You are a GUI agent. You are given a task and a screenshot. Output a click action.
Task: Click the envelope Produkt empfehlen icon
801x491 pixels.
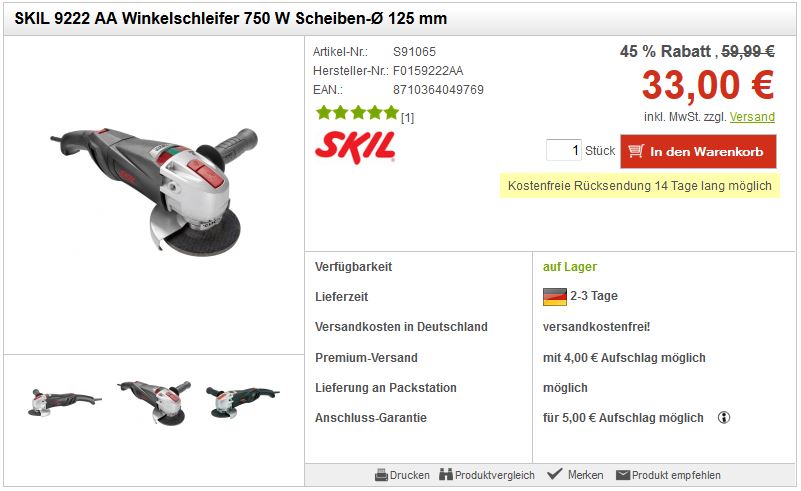point(623,475)
